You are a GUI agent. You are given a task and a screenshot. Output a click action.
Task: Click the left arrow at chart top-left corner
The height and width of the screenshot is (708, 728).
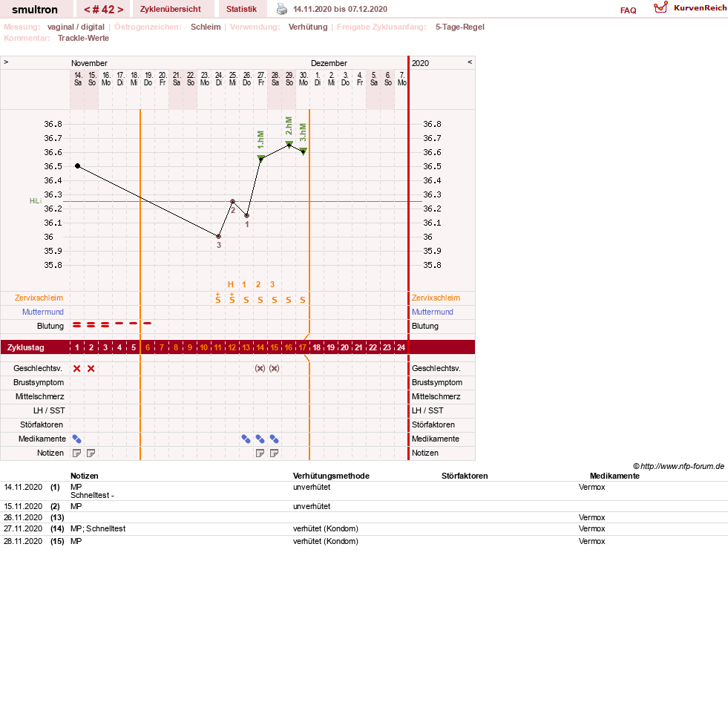click(x=6, y=62)
